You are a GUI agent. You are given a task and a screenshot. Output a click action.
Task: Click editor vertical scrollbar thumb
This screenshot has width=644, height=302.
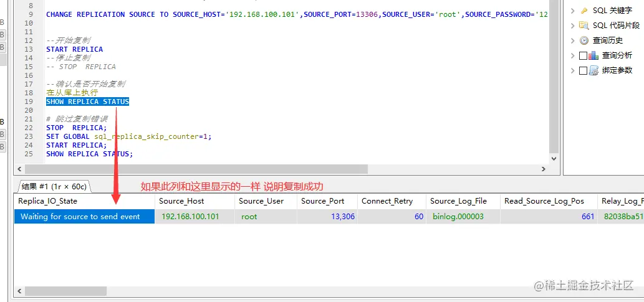tap(554, 76)
